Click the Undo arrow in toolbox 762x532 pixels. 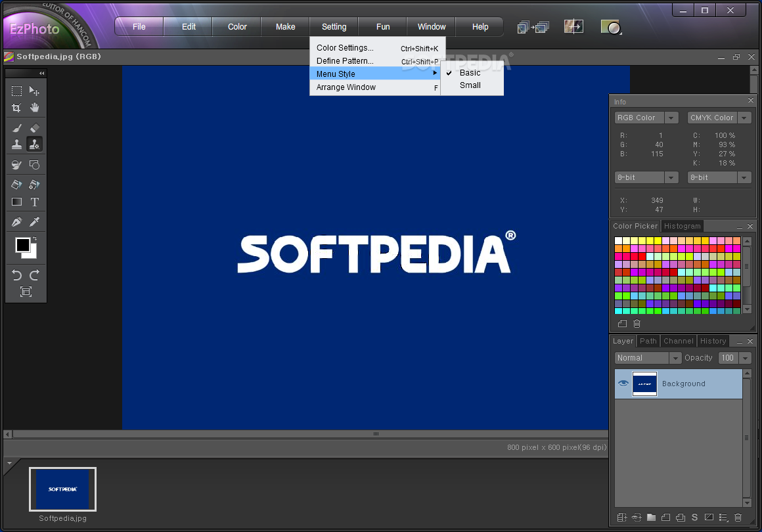[x=16, y=275]
